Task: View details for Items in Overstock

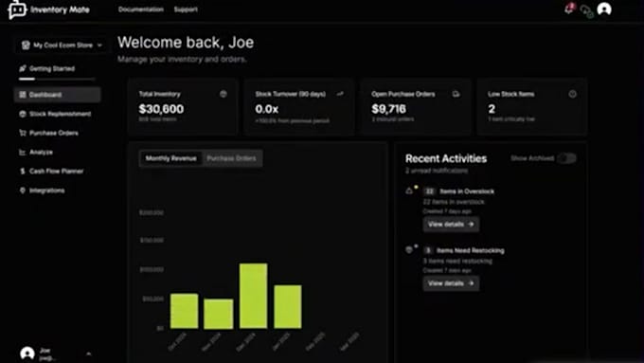Action: pos(451,224)
